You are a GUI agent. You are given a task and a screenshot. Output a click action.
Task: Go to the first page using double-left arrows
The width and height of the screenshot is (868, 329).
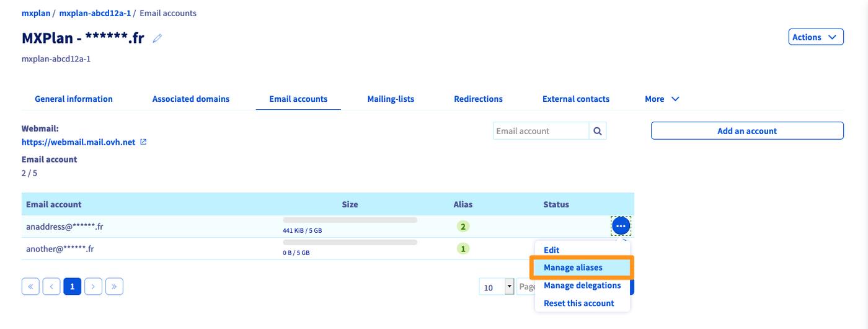pos(30,286)
